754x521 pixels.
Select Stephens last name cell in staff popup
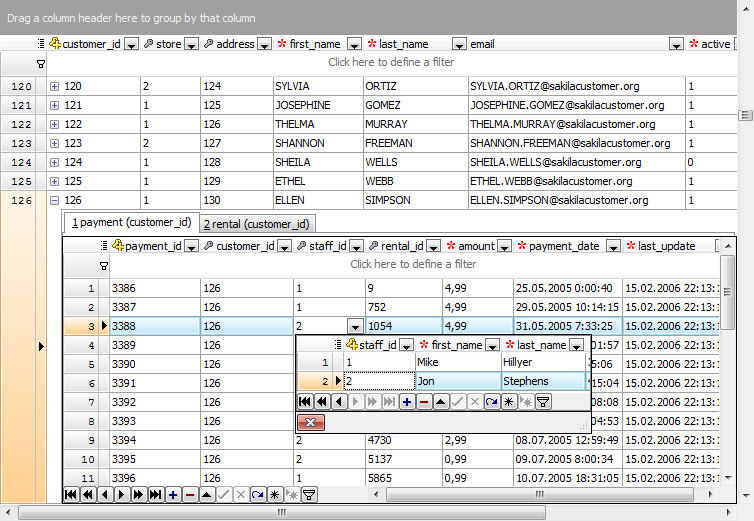coord(543,381)
